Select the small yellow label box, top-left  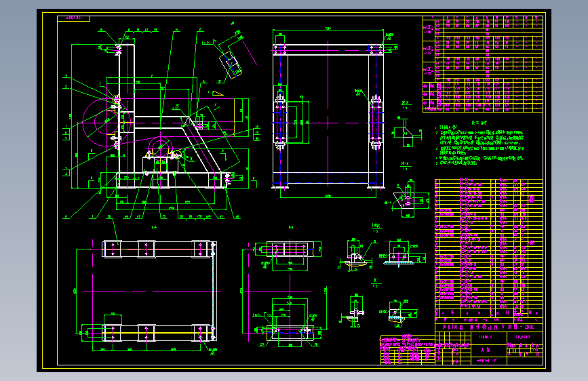73,18
